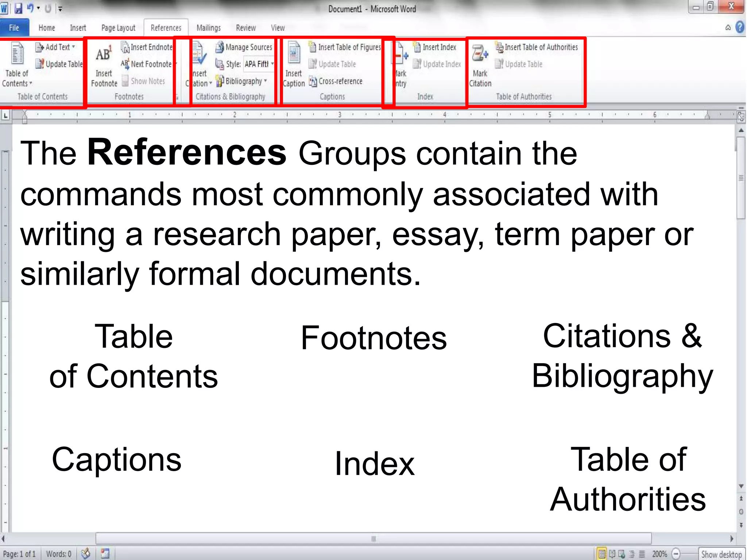
Task: Click the scroll down arrow
Action: [741, 486]
